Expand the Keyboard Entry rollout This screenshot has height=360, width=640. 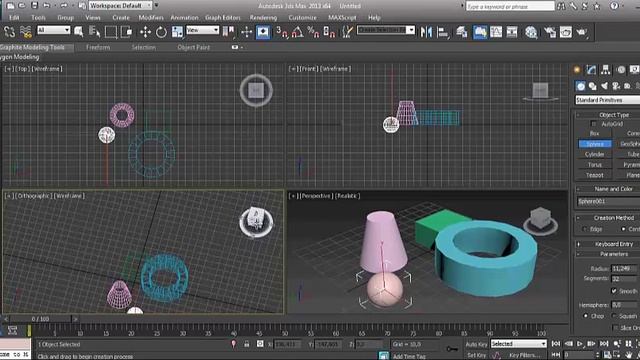pyautogui.click(x=608, y=244)
